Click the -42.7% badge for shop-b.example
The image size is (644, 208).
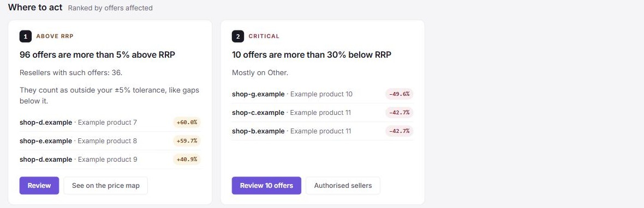coord(399,131)
